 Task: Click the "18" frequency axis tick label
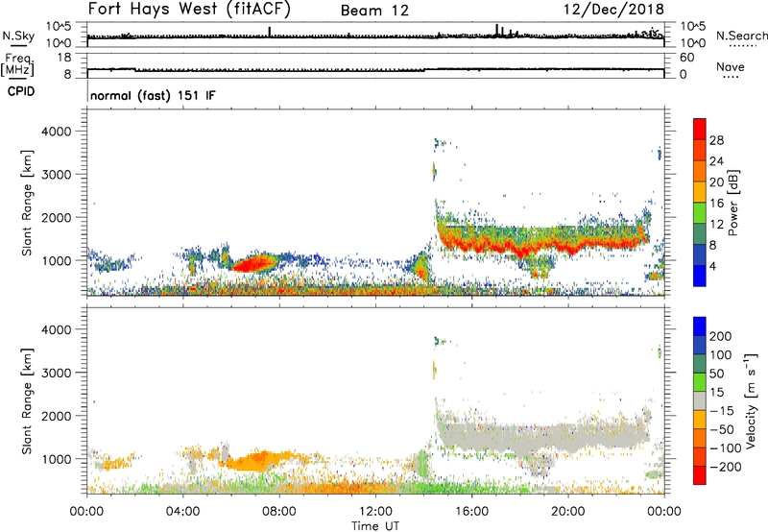tap(64, 58)
